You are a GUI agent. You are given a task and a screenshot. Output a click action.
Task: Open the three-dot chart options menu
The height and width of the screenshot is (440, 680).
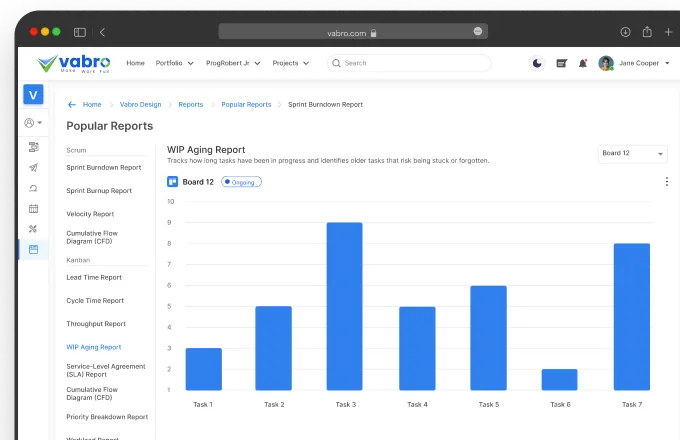coord(667,182)
